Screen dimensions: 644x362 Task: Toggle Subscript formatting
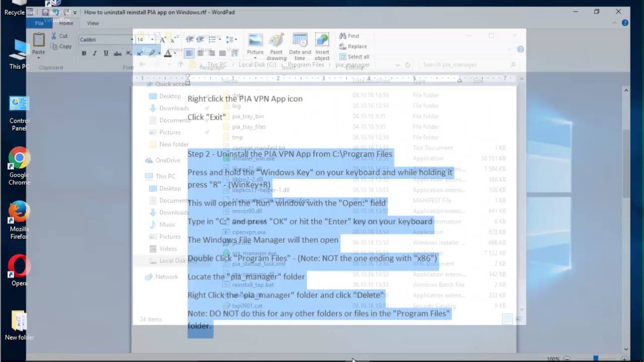[x=128, y=53]
